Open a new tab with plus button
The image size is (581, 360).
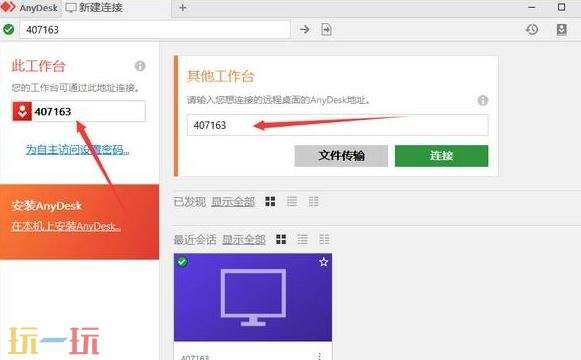coord(183,7)
